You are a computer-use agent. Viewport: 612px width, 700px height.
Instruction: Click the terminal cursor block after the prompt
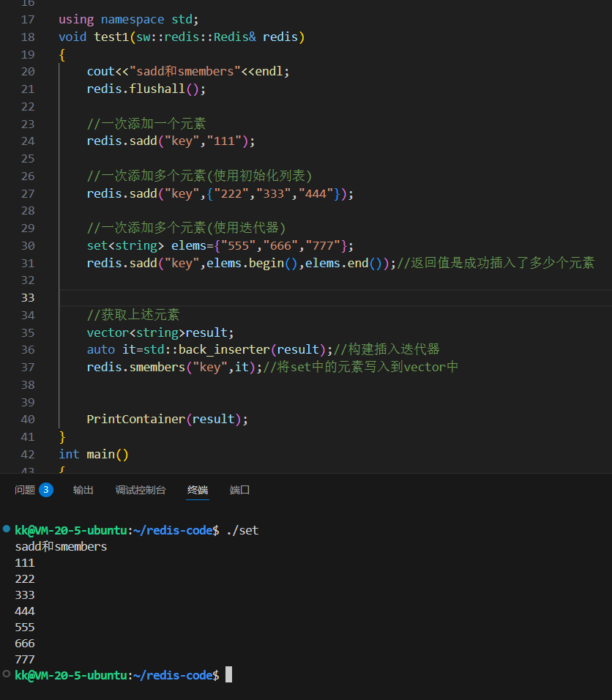228,674
